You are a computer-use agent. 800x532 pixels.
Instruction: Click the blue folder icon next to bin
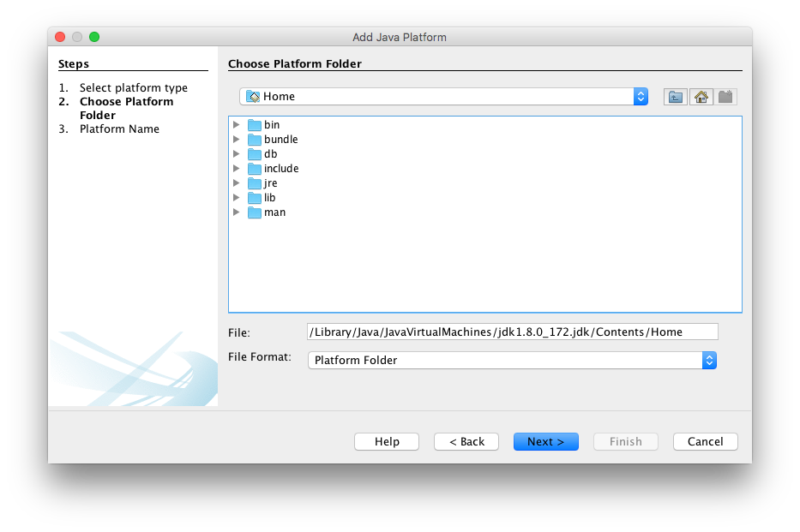[255, 124]
